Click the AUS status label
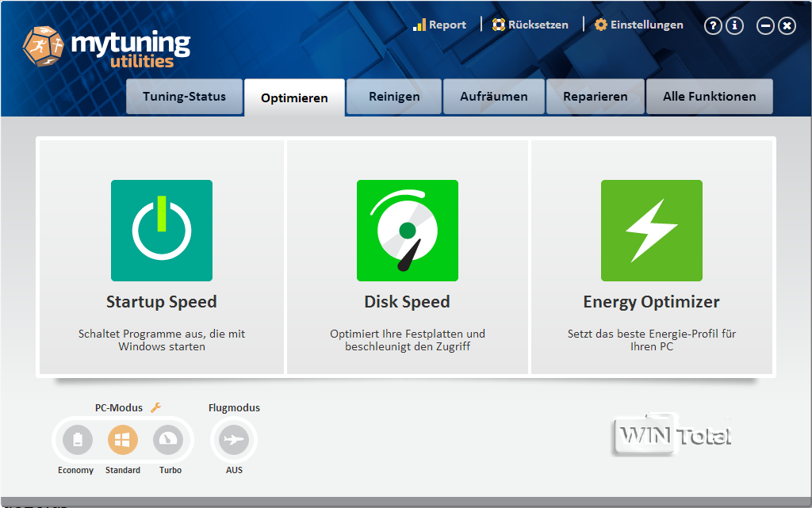 coord(234,470)
